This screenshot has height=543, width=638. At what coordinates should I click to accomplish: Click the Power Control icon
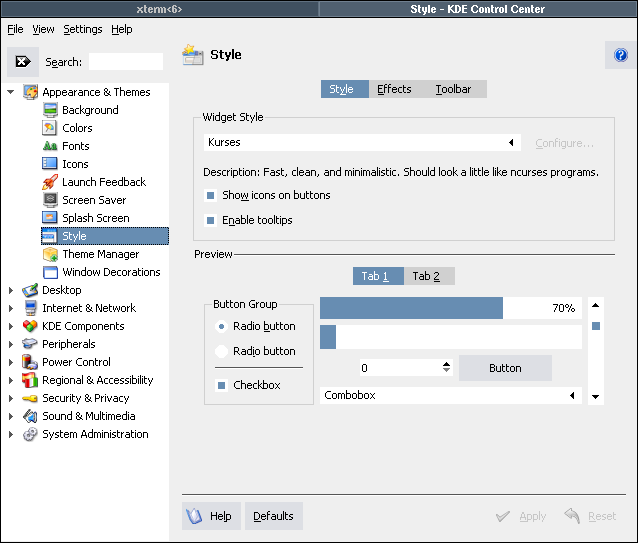coord(30,362)
